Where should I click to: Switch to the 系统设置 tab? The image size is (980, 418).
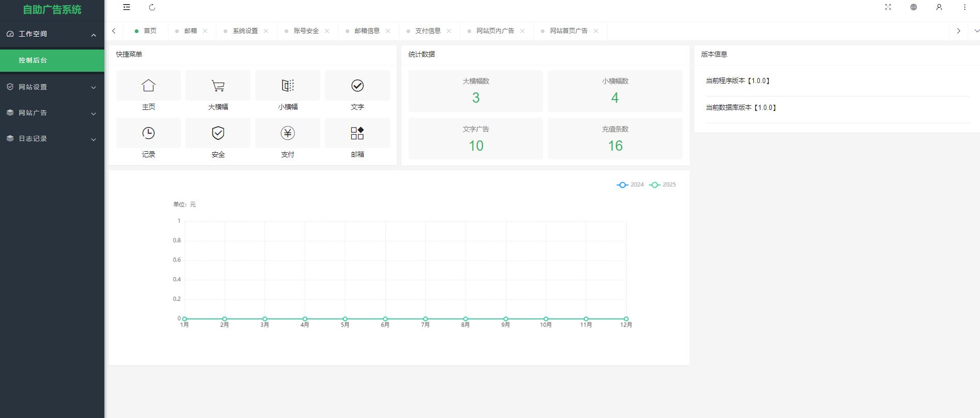(x=245, y=31)
